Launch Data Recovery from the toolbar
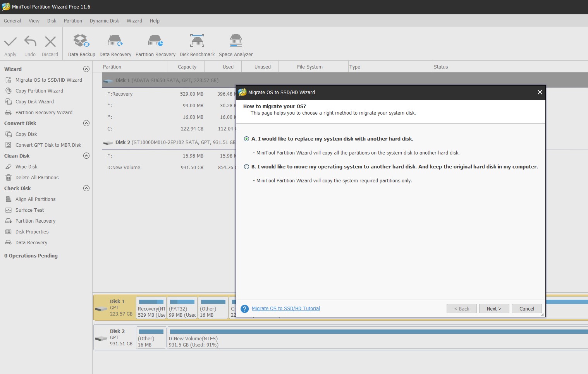This screenshot has height=374, width=588. (x=115, y=44)
